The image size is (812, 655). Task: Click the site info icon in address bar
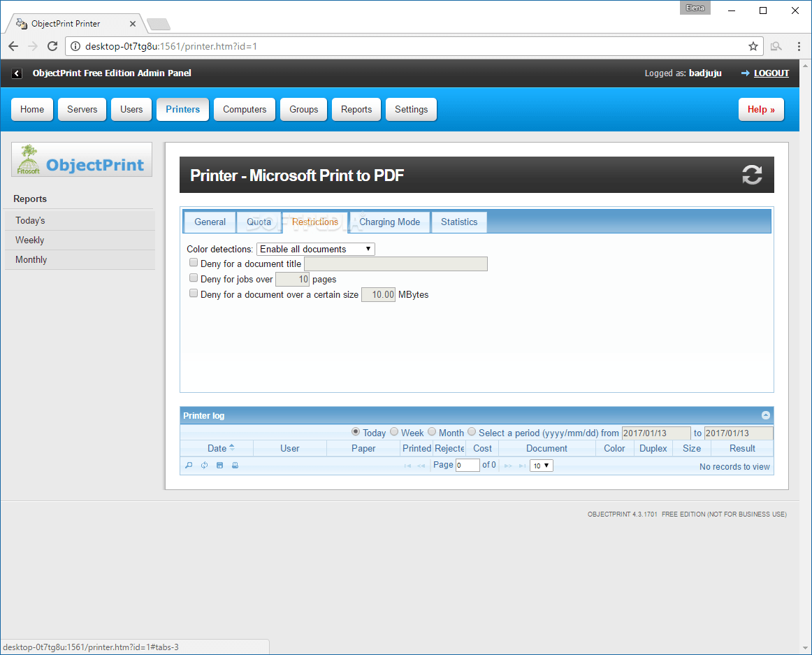[x=75, y=46]
